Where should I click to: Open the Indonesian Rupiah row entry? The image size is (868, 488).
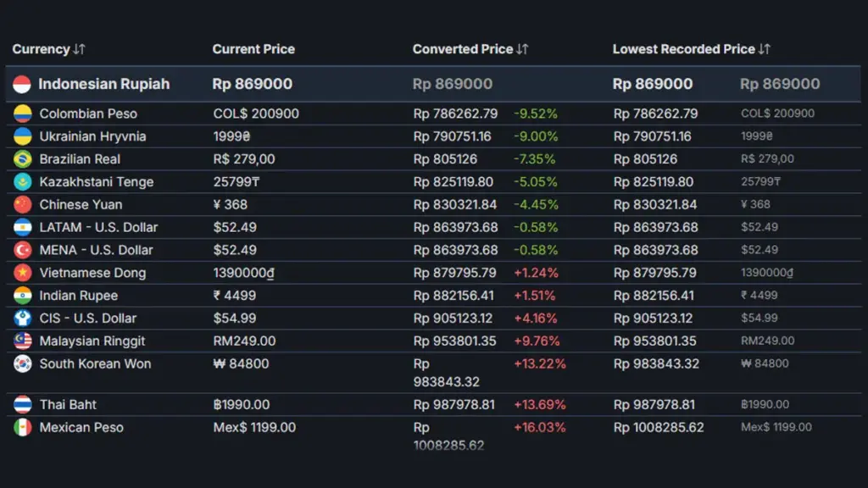102,84
